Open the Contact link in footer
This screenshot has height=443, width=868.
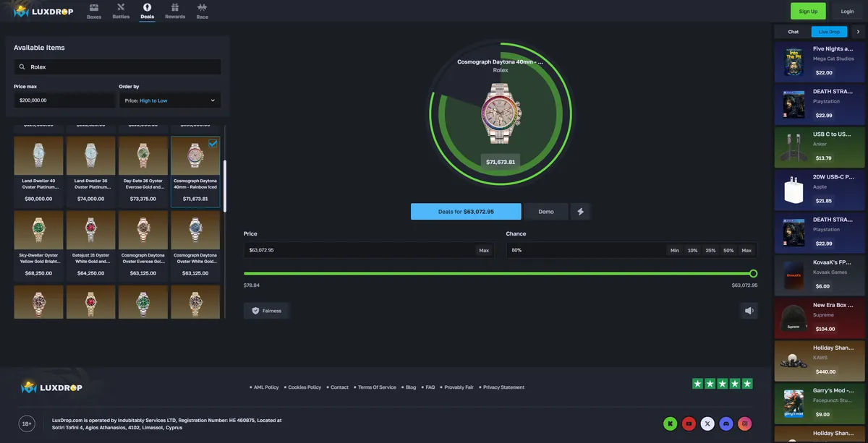tap(338, 387)
